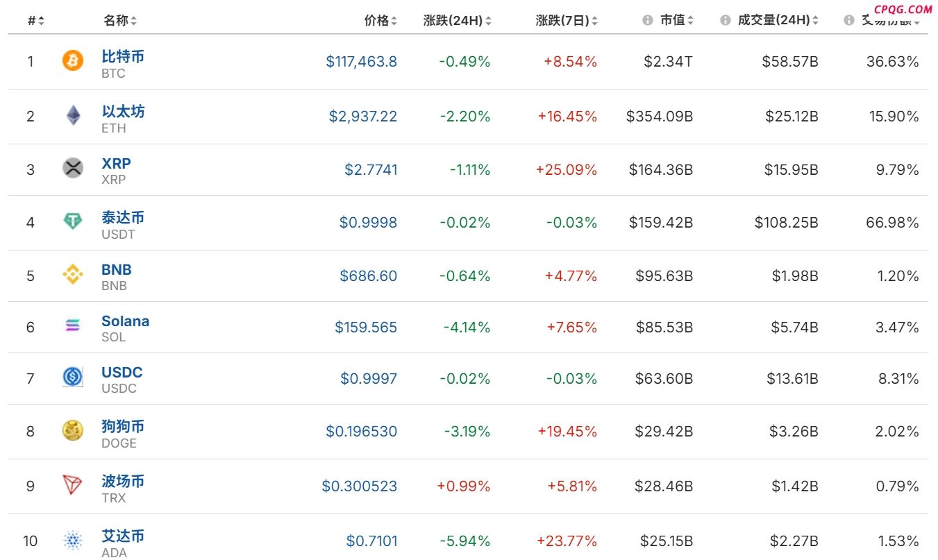Image resolution: width=938 pixels, height=560 pixels.
Task: Click Dogecoin price $0.196530
Action: 362,432
